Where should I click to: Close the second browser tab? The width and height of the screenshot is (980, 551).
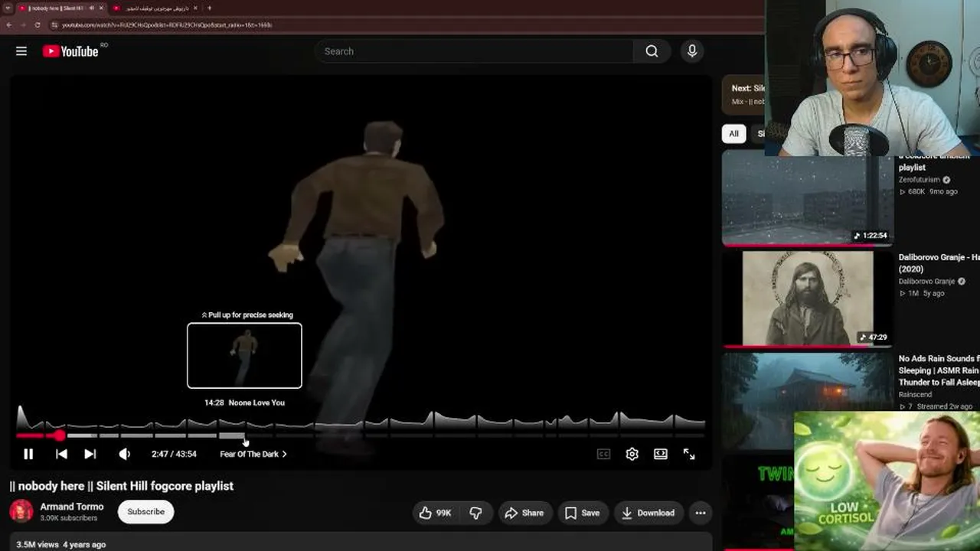click(195, 8)
